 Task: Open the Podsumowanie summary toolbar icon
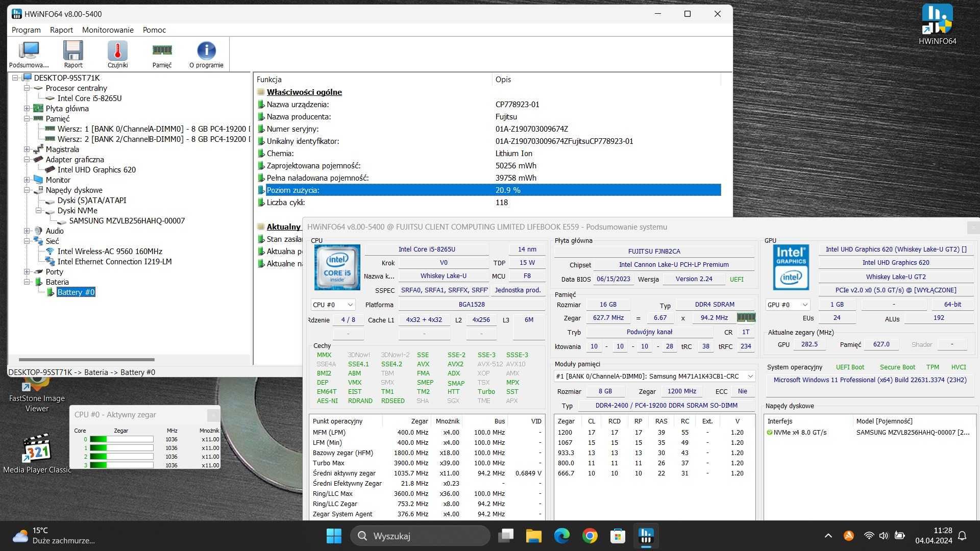(29, 54)
